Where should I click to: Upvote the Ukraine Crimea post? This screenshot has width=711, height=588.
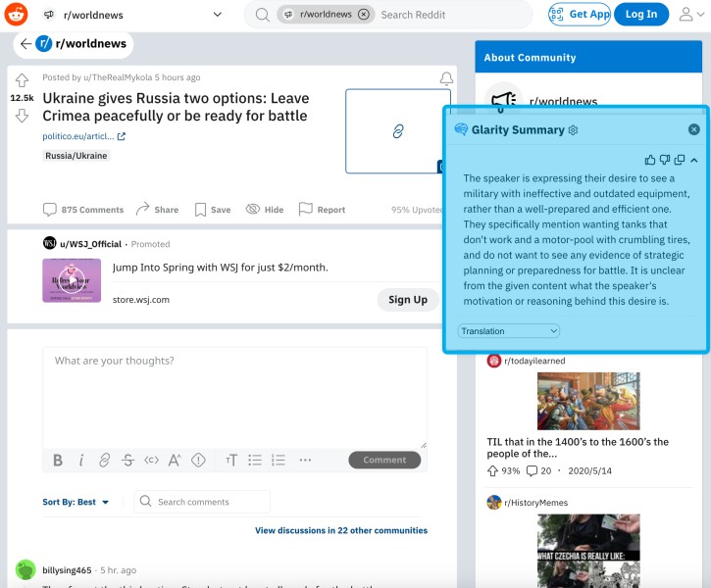tap(22, 80)
